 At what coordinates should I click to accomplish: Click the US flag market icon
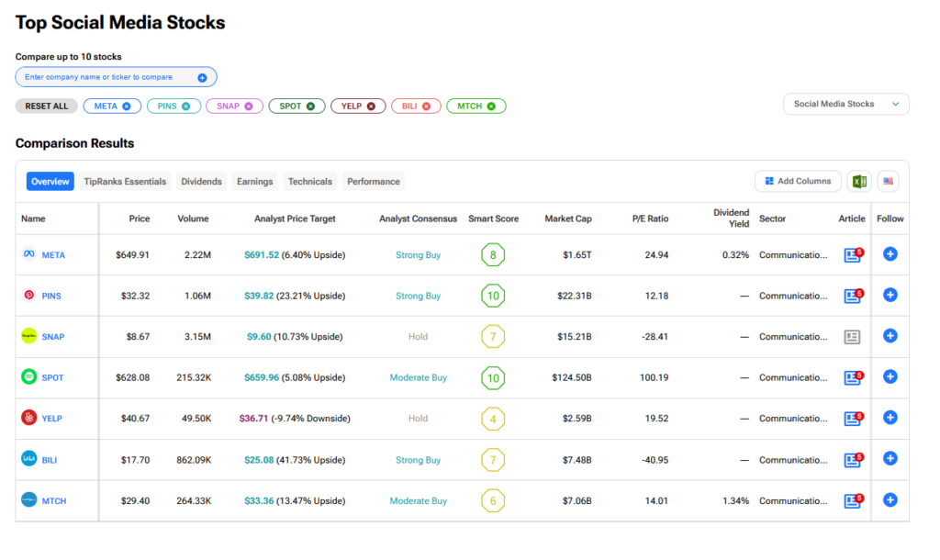point(888,181)
